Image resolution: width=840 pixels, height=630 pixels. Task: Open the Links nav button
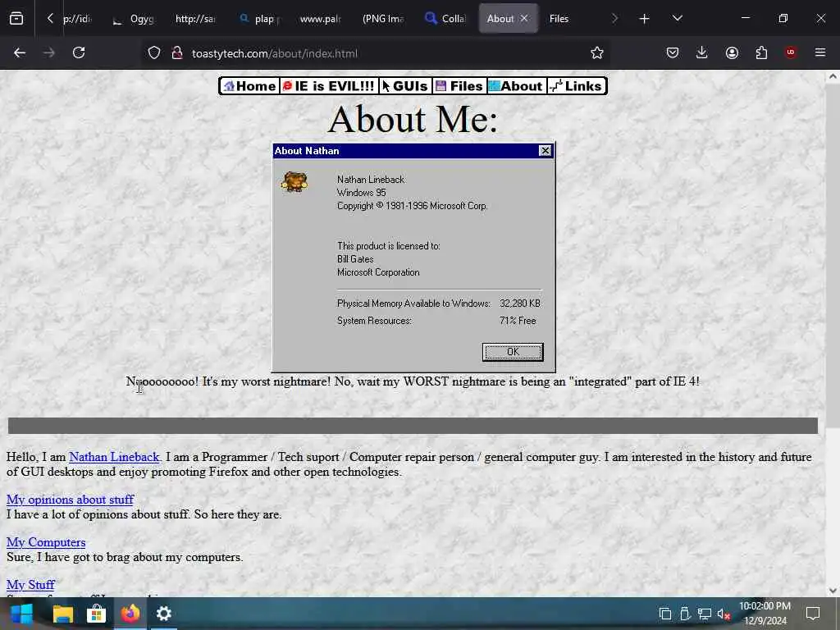577,85
